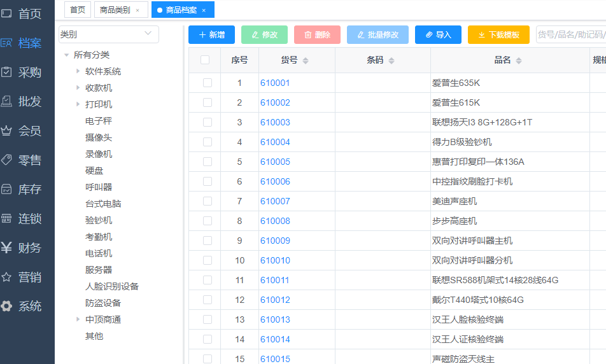Expand the 软件系统 tree node

78,71
